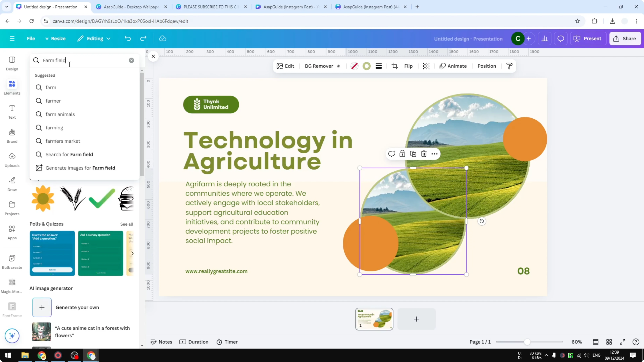Open the Elements panel
Image resolution: width=644 pixels, height=362 pixels.
tap(12, 87)
